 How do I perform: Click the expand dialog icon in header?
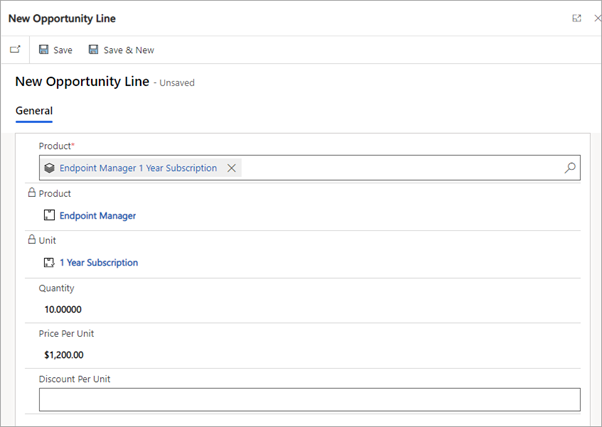point(577,18)
